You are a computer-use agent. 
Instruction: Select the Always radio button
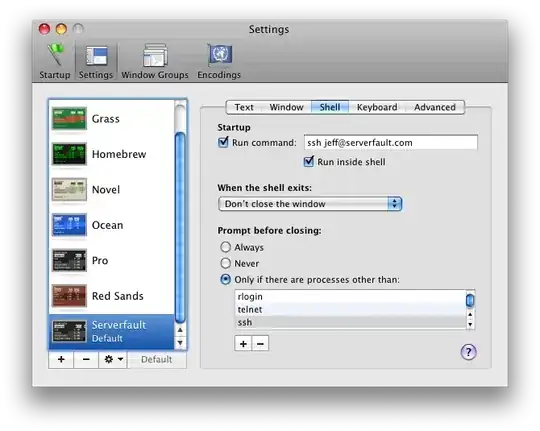[225, 247]
